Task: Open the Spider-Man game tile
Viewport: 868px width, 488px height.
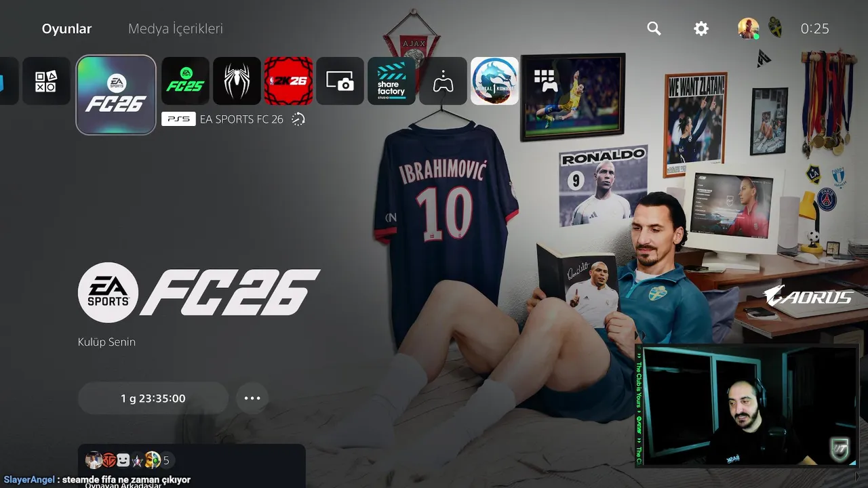Action: [237, 81]
